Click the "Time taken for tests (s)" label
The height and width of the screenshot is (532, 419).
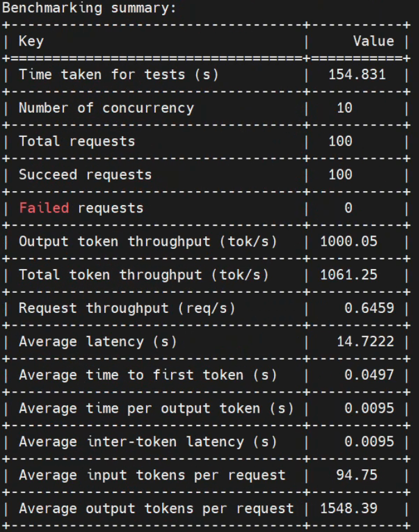(118, 75)
